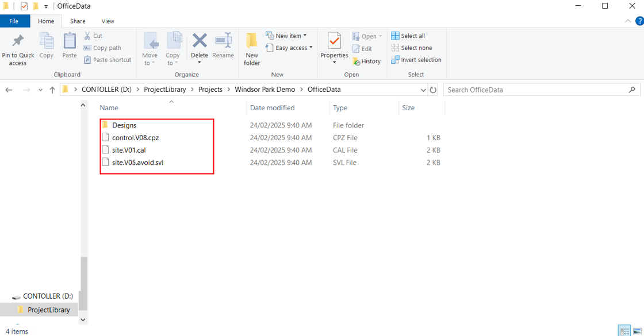
Task: Switch to the Home ribbon tab
Action: coord(46,21)
